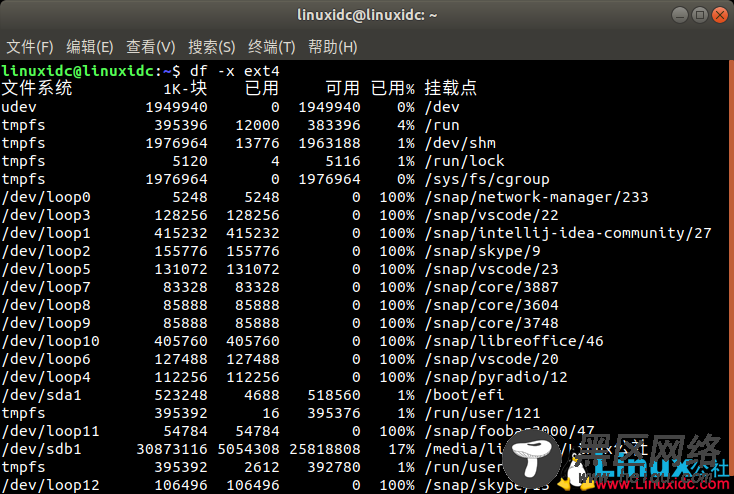This screenshot has width=734, height=494.
Task: Click '/snap/core/3887' mount point
Action: 492,287
